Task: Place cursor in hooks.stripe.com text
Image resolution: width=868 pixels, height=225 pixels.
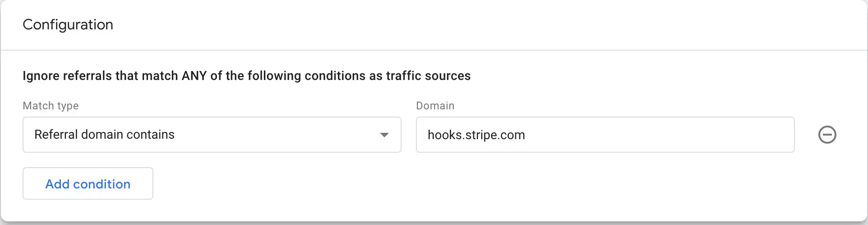Action: [x=476, y=135]
